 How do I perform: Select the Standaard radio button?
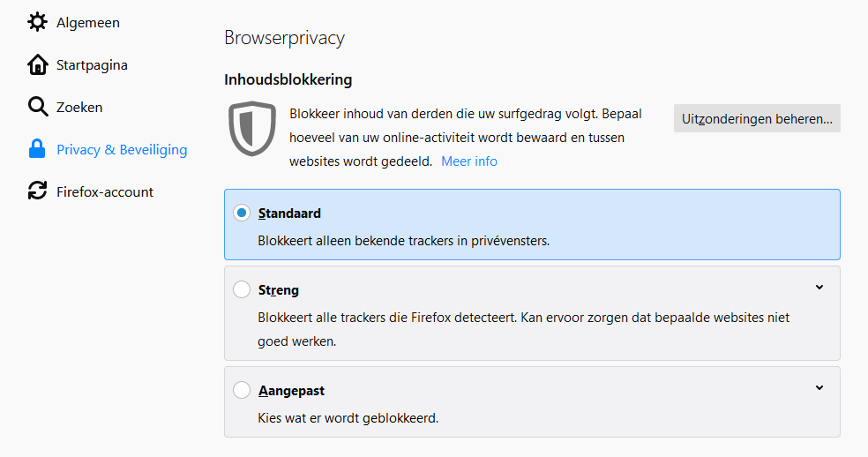coord(242,214)
